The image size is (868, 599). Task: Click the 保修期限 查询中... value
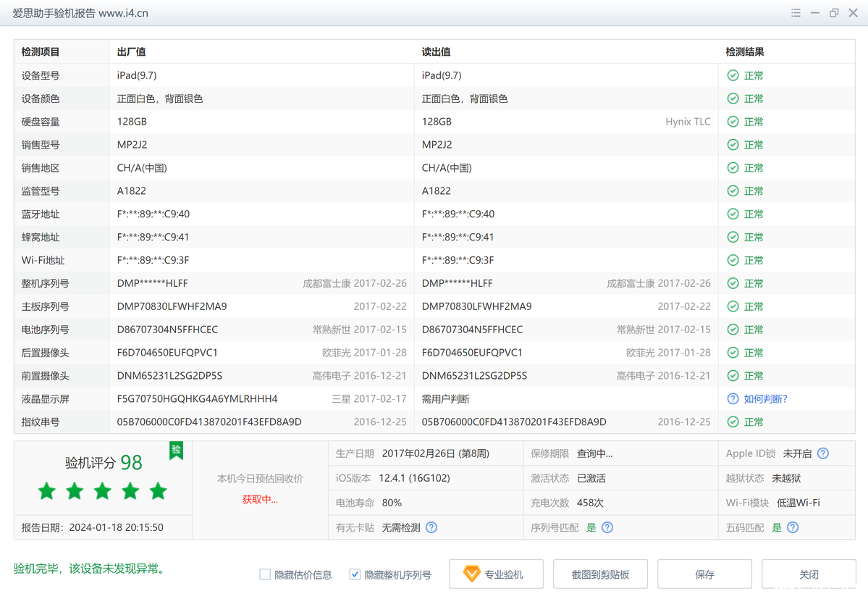[594, 453]
